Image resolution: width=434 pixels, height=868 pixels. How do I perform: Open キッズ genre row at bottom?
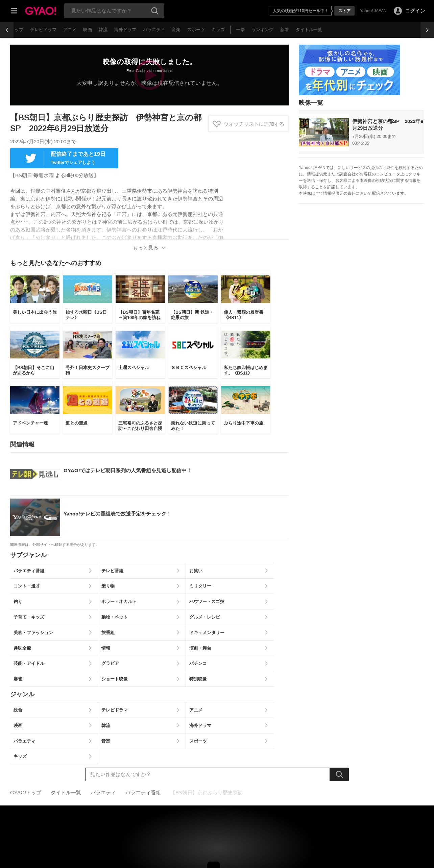[54, 756]
